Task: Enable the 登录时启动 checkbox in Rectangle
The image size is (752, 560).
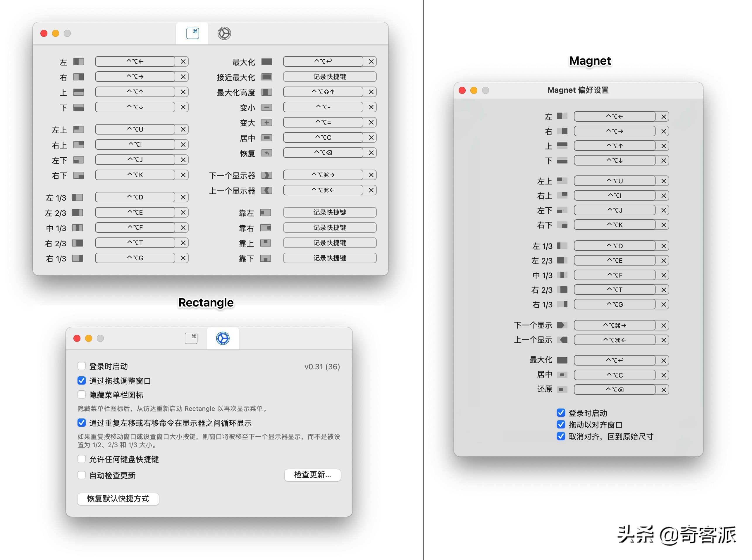Action: [x=82, y=366]
